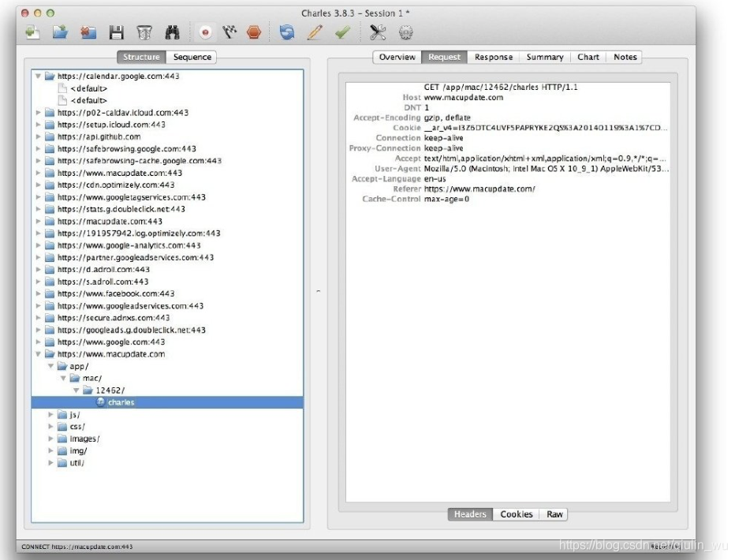Select https://s.adroll.com:443 row
This screenshot has width=735, height=560.
click(167, 282)
